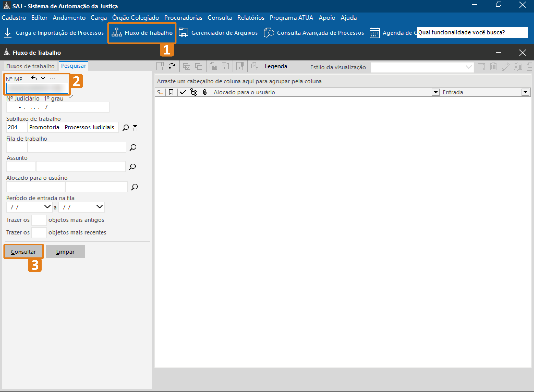This screenshot has width=534, height=392.
Task: Click Carga e Importação de Processos
Action: [54, 33]
